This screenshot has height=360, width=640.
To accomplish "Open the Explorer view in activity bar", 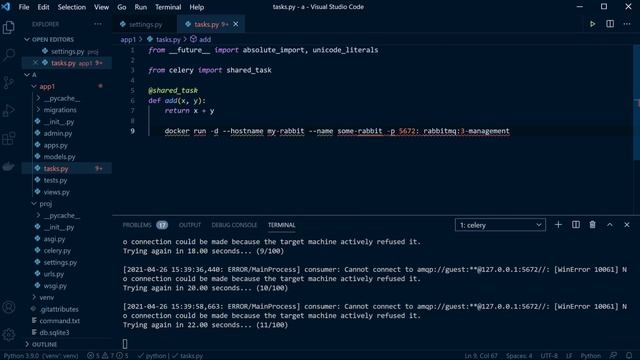I will coord(9,27).
